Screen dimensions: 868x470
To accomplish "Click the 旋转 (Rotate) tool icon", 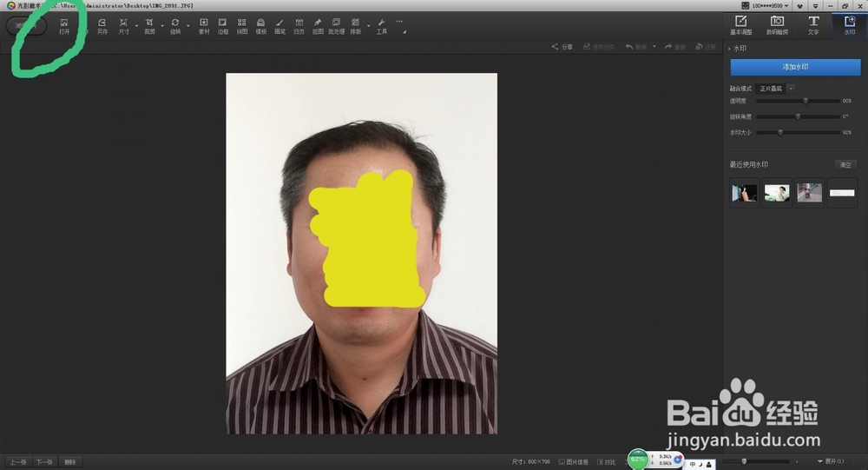I will point(175,26).
